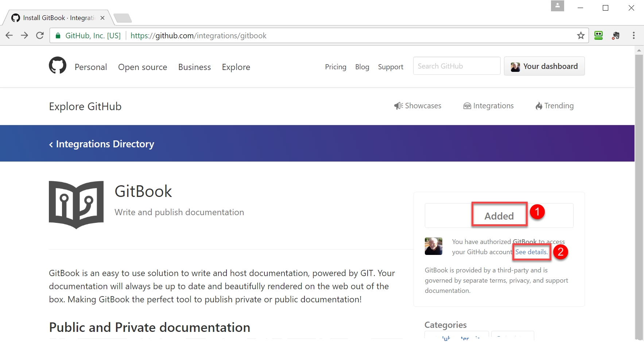Open the Personal menu item
Viewport: 644px width, 345px height.
coord(91,67)
